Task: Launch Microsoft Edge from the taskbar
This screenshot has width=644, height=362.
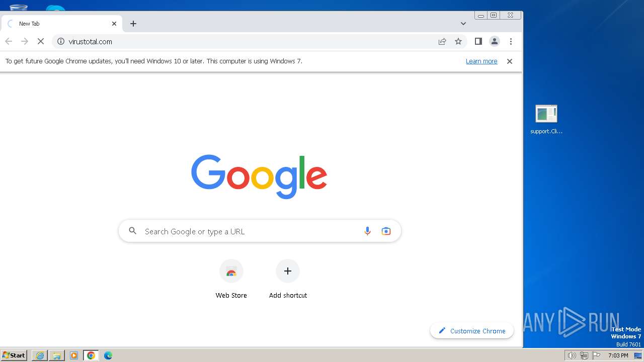Action: tap(108, 355)
